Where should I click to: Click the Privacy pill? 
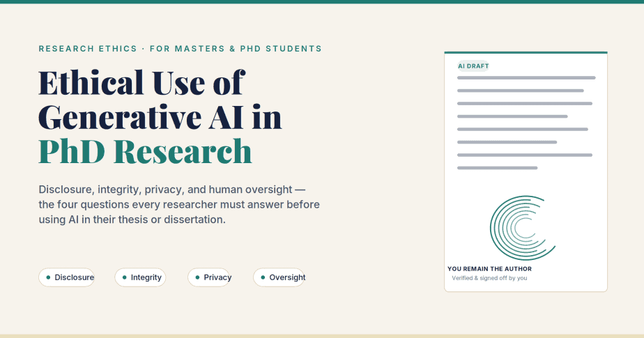pyautogui.click(x=209, y=277)
